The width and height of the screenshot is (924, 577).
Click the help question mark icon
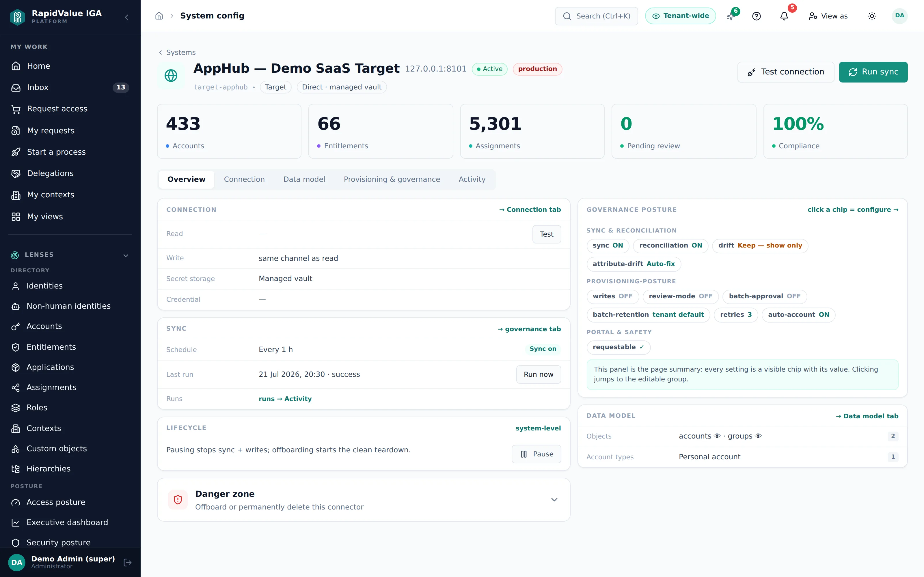757,16
